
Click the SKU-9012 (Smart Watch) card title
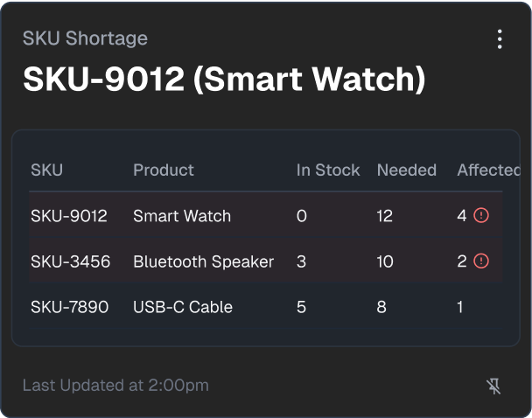pos(224,80)
